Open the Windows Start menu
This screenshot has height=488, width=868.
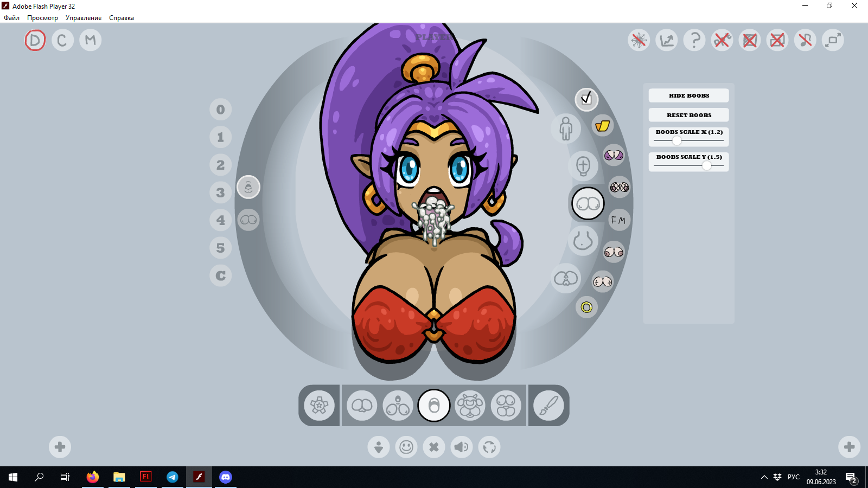coord(13,477)
